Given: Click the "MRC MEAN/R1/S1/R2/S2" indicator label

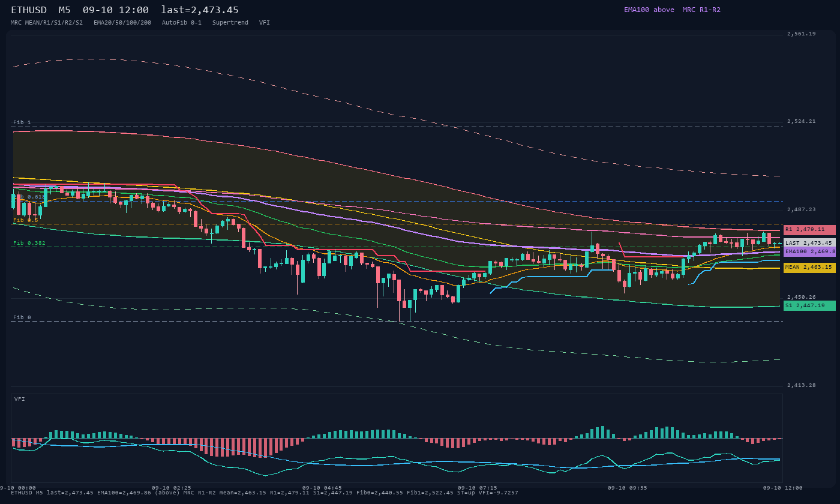Looking at the screenshot, I should (x=47, y=23).
